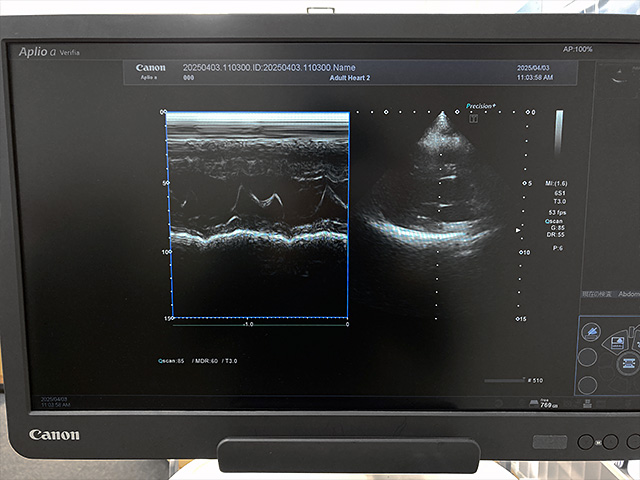Click the focus position arrow beside depth scale
The height and width of the screenshot is (480, 640).
click(x=518, y=230)
